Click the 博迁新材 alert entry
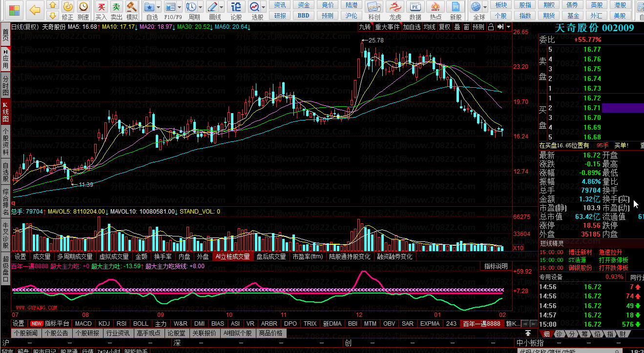This screenshot has width=644, height=353. [580, 252]
